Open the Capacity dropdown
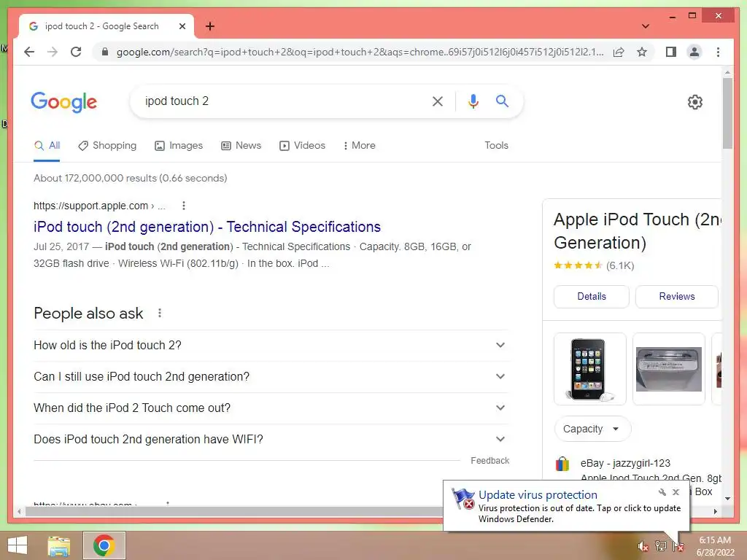Screen dimensions: 747x560 point(592,429)
